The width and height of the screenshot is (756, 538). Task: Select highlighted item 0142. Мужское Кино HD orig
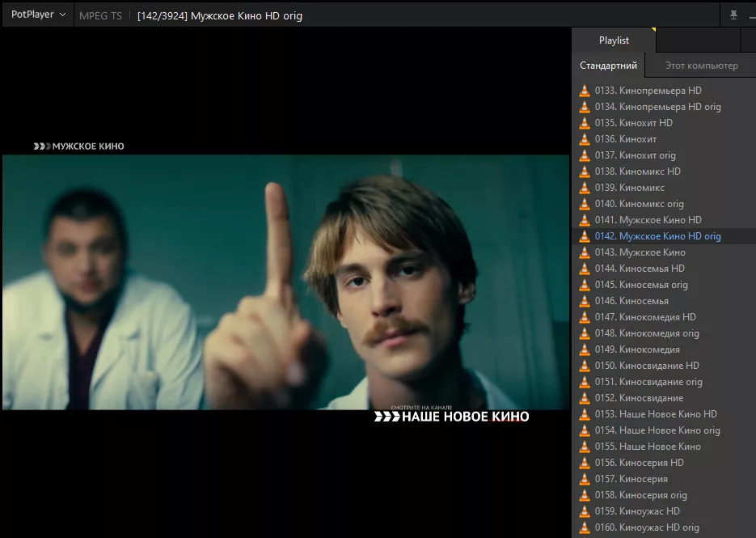click(664, 236)
